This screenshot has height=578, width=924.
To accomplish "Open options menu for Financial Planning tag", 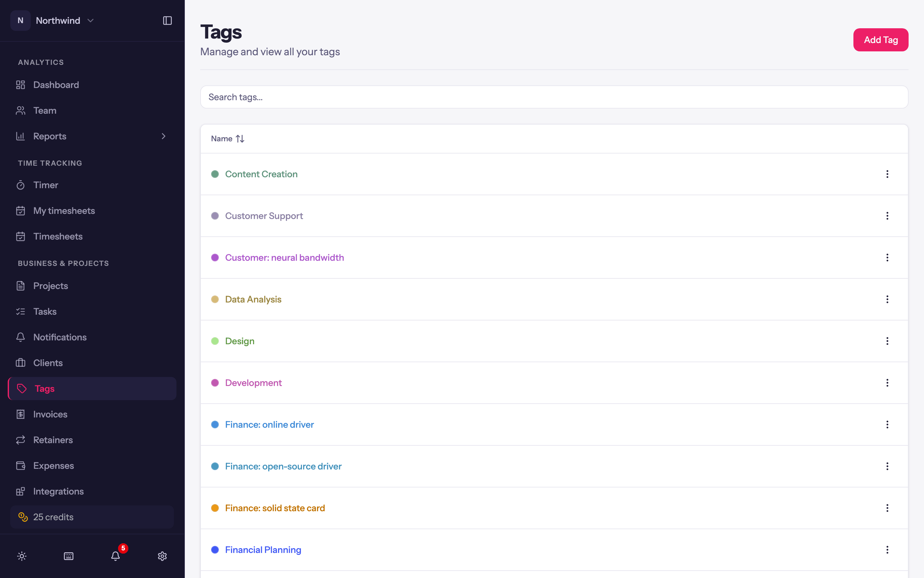I will coord(887,550).
